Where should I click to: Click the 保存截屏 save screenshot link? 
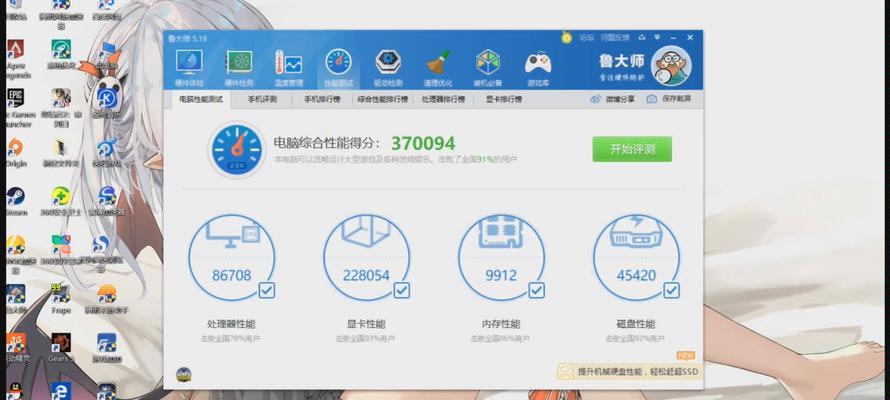click(x=677, y=99)
